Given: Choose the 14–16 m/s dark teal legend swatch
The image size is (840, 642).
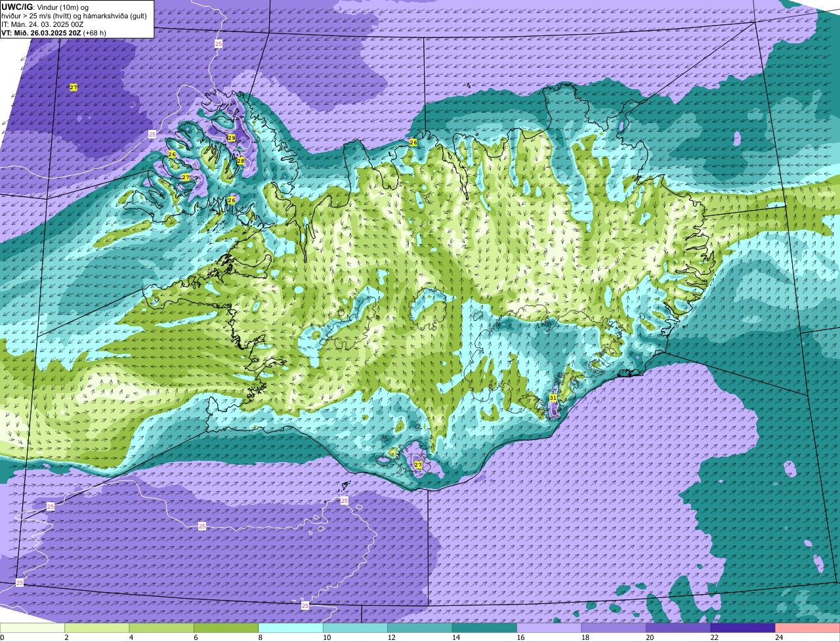Looking at the screenshot, I should 485,628.
